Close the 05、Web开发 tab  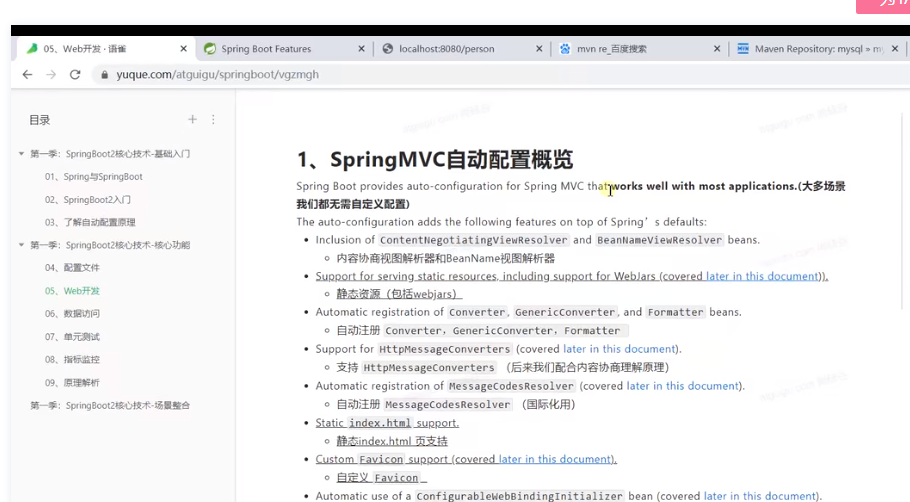pos(183,49)
